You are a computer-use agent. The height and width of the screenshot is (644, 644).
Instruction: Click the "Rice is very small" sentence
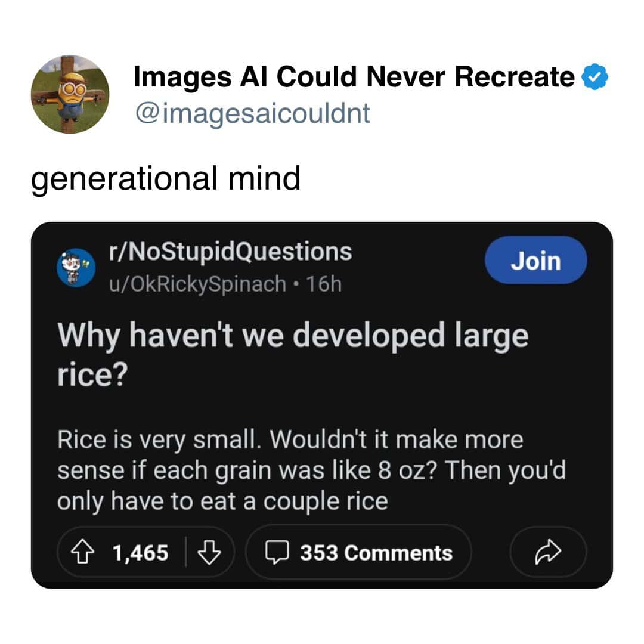click(x=160, y=440)
